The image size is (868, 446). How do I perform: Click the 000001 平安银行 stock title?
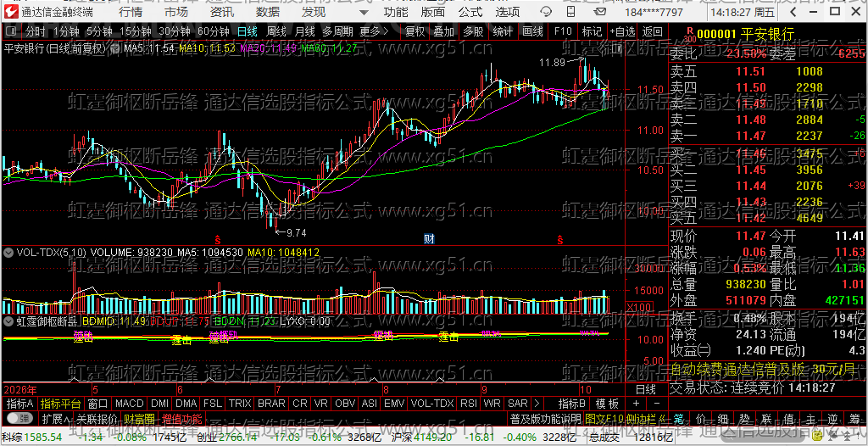coord(746,35)
